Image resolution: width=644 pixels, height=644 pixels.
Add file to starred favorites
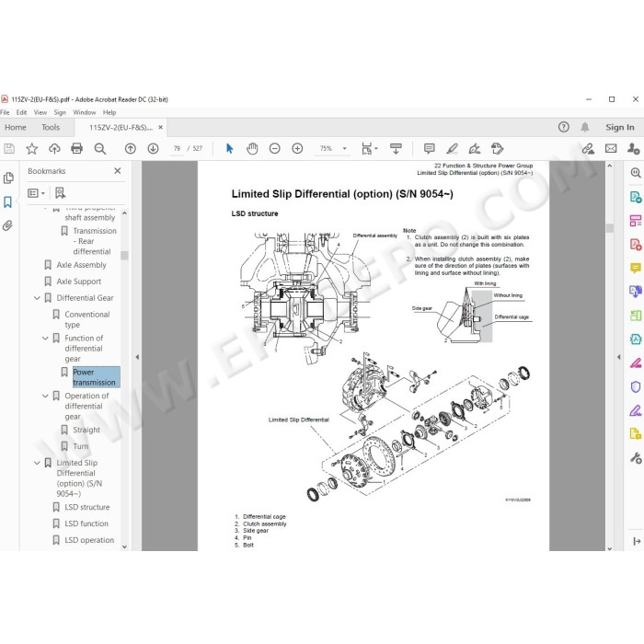31,149
